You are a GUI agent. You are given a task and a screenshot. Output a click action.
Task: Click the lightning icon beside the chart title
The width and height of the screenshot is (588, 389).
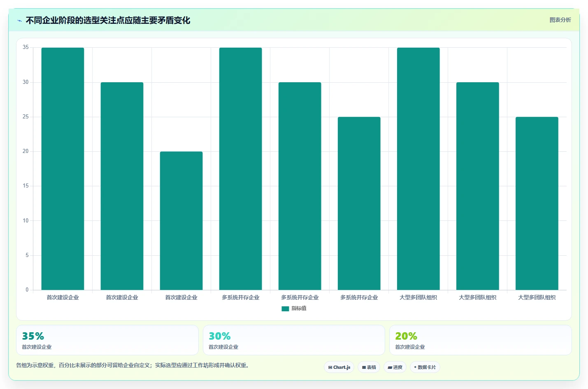(x=19, y=21)
